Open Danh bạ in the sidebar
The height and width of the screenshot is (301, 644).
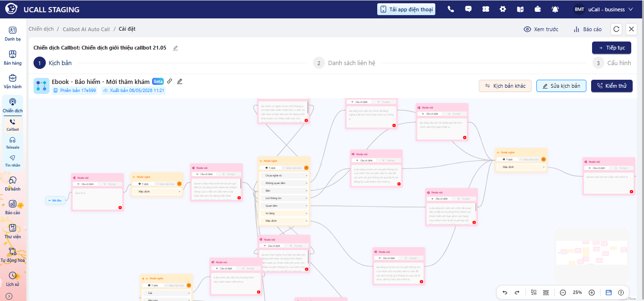[13, 33]
